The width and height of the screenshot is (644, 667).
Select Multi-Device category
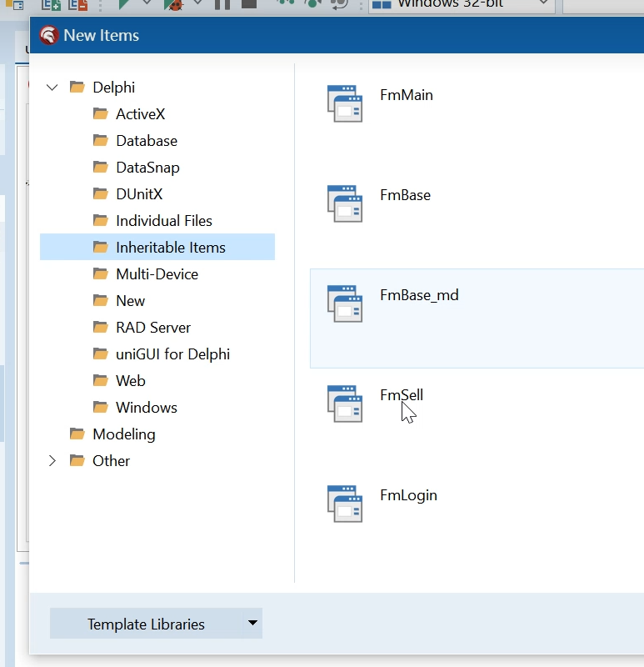[157, 274]
